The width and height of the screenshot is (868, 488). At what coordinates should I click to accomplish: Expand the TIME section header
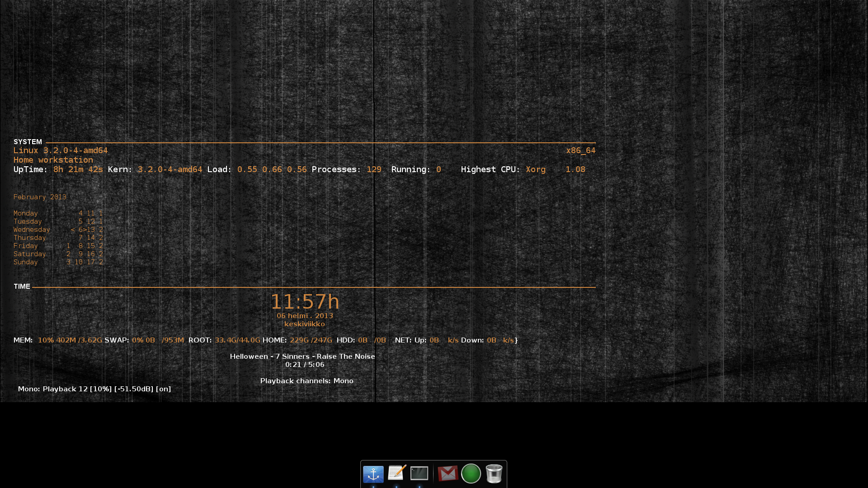[x=22, y=286]
